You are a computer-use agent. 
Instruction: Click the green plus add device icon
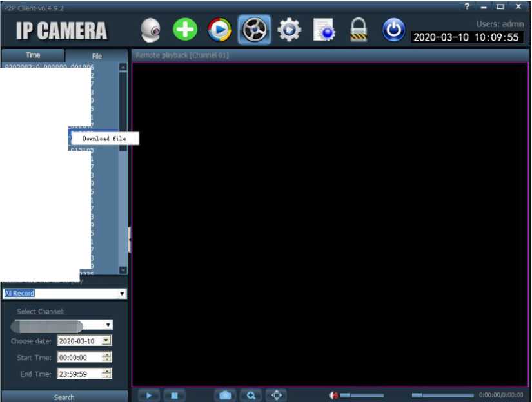coord(185,30)
